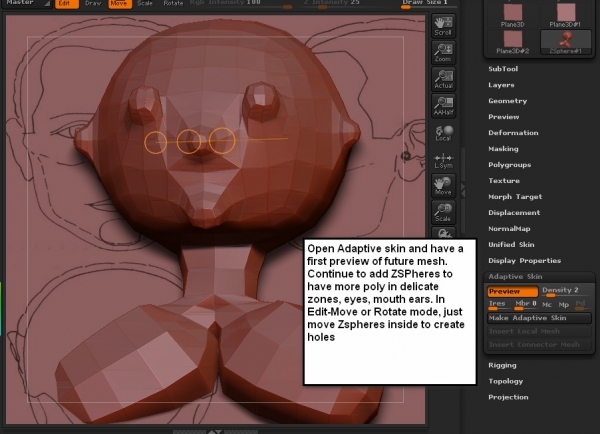Expand the Geometry palette section

[507, 101]
